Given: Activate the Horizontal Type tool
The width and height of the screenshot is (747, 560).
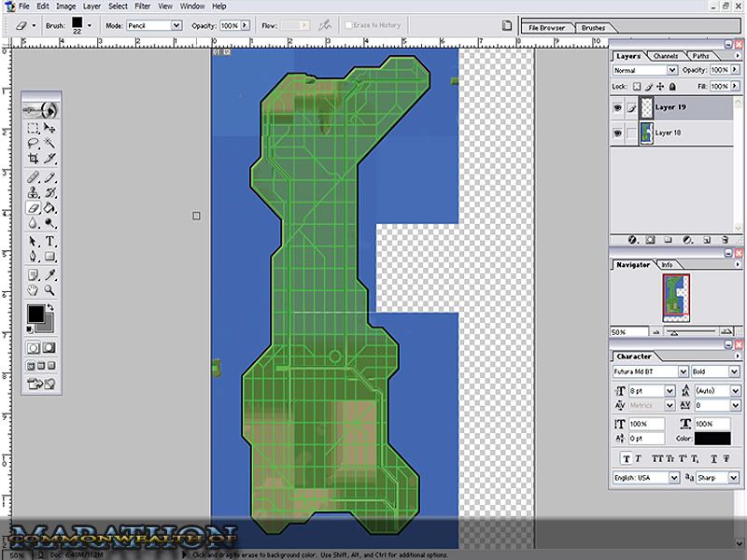Looking at the screenshot, I should (49, 240).
